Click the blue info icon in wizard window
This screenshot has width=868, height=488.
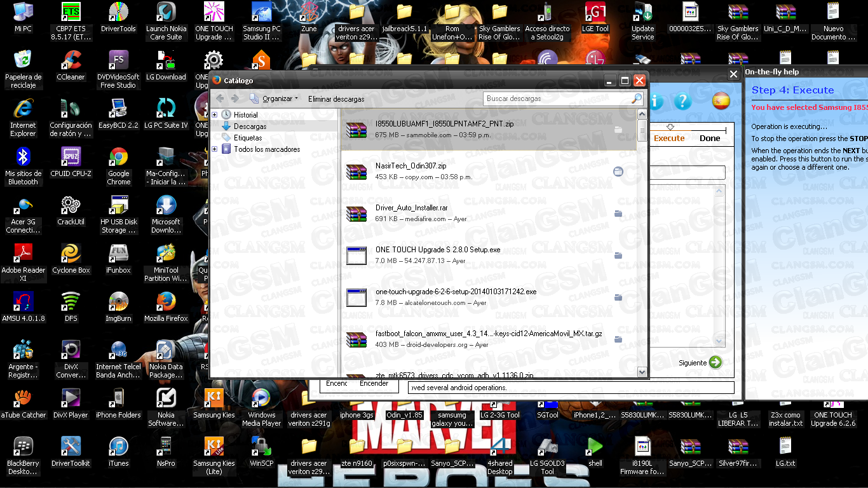pos(656,101)
